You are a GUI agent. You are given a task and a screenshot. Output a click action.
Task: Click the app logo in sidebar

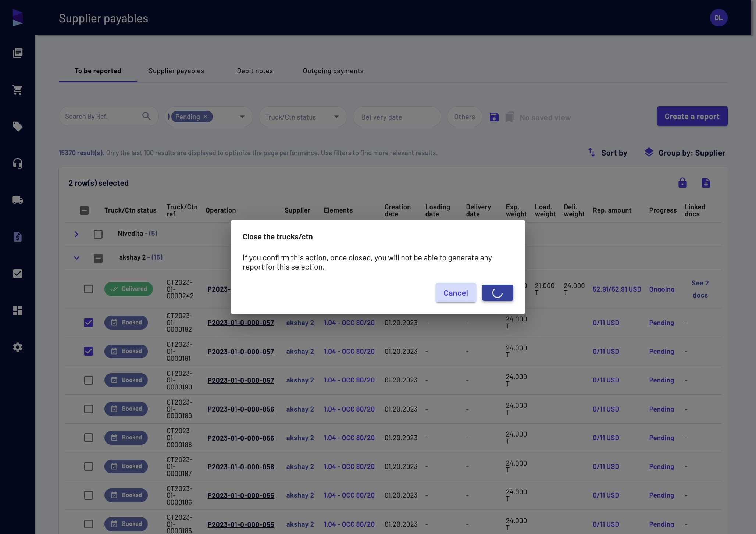pos(17,18)
